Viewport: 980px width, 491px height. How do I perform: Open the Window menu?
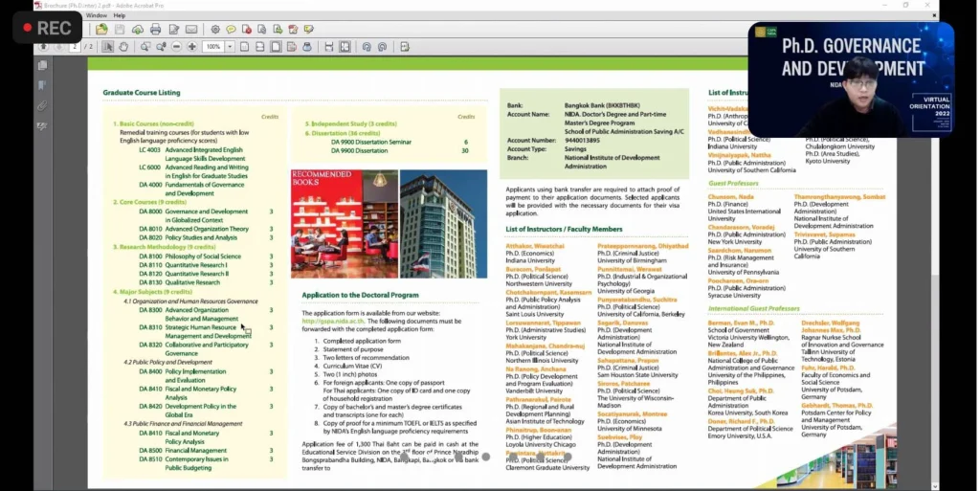pos(97,15)
